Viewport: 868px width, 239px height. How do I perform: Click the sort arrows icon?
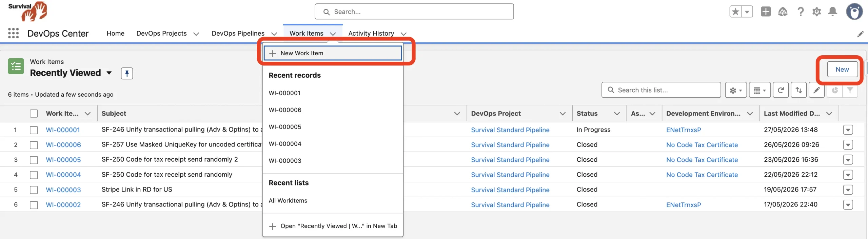tap(798, 90)
